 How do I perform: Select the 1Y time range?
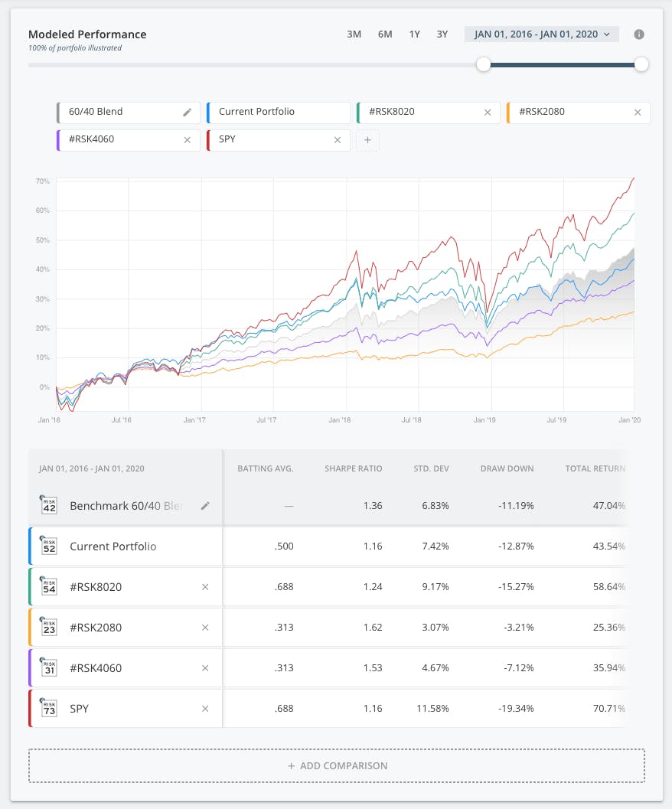point(414,34)
